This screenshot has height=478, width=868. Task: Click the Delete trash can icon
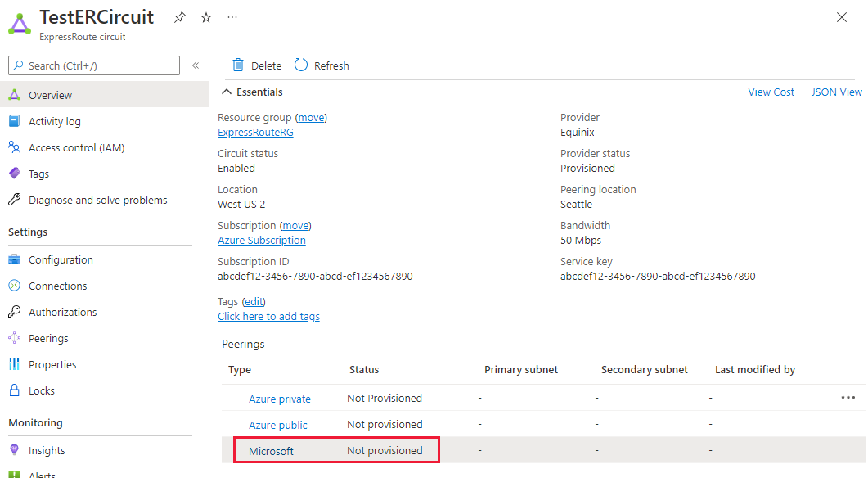click(238, 65)
